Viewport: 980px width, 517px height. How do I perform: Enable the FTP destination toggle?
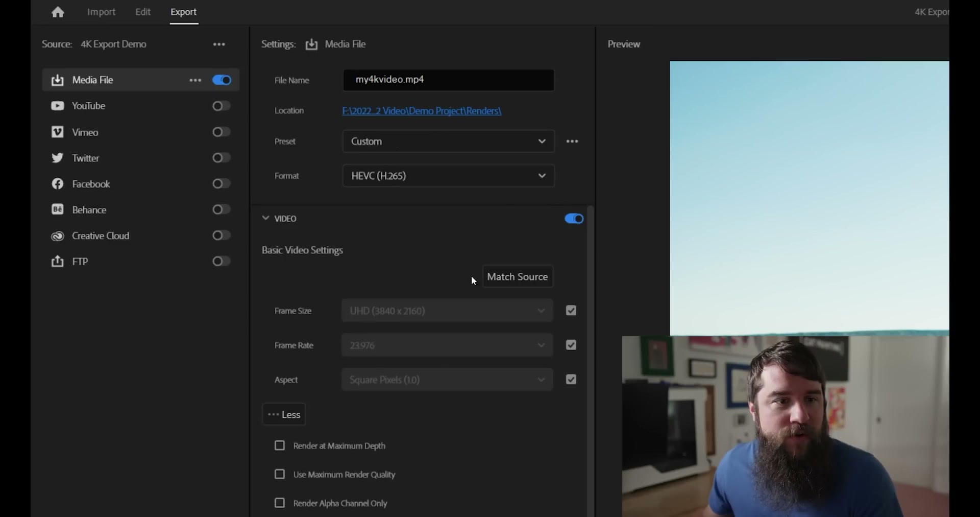[221, 261]
